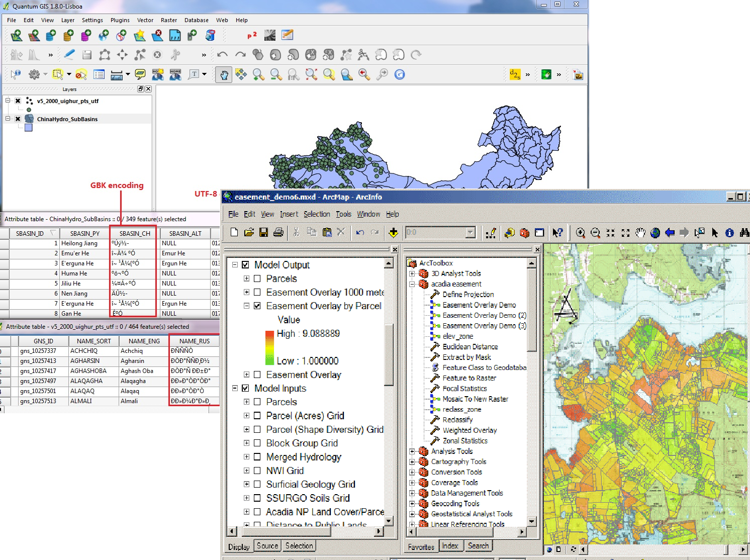Expand Cartography Tools toolbox
750x560 pixels.
pyautogui.click(x=412, y=462)
